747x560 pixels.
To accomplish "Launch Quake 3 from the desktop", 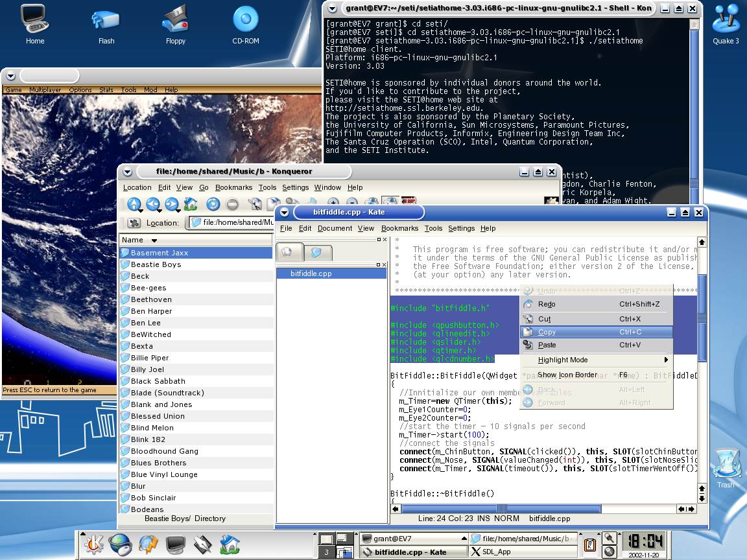I will pos(726,25).
